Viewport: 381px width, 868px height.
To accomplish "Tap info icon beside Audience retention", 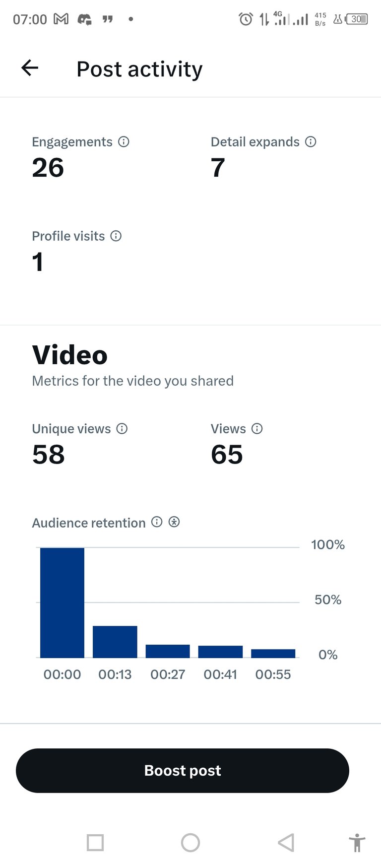I will coord(157,522).
